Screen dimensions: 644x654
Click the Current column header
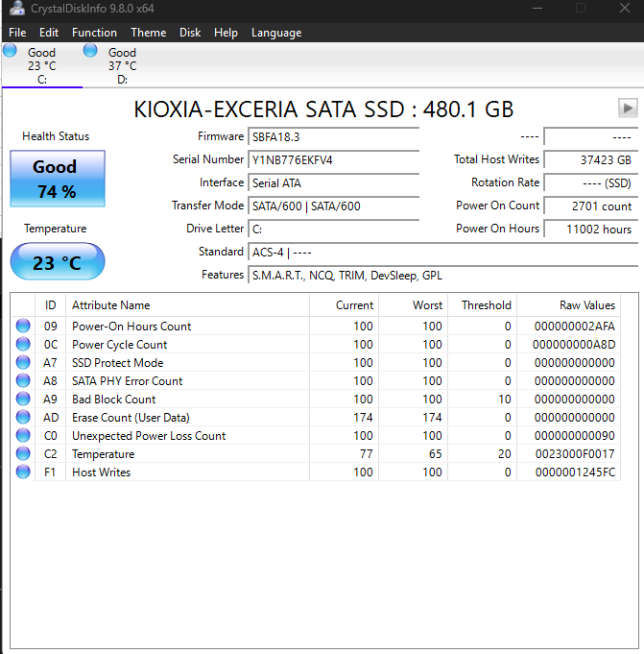344,304
